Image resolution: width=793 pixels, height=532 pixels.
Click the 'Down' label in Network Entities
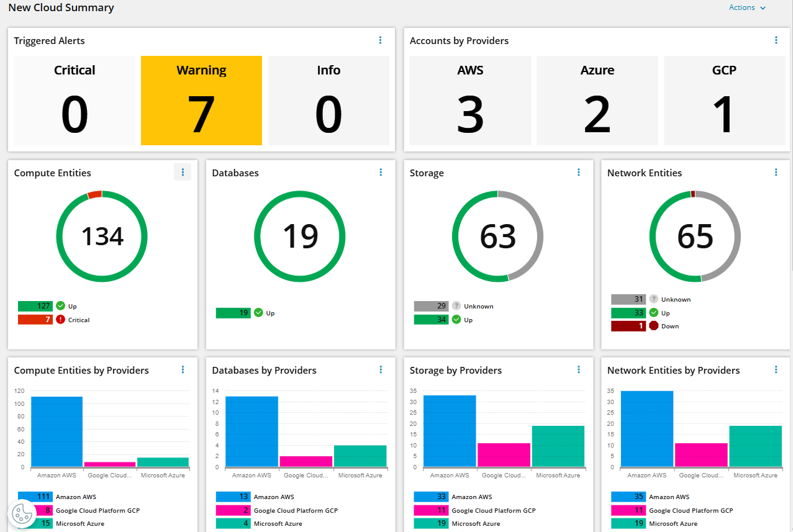tap(670, 327)
